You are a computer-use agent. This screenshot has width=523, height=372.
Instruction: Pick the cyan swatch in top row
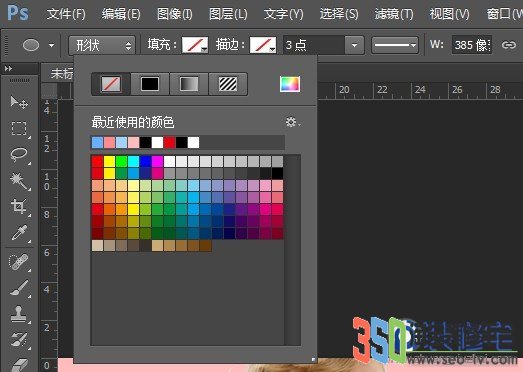pos(133,161)
